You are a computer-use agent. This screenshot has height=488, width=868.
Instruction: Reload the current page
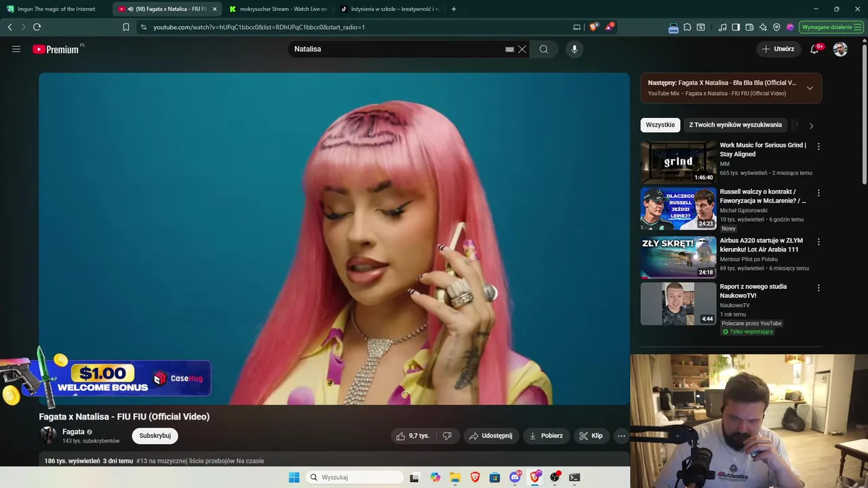pyautogui.click(x=37, y=27)
